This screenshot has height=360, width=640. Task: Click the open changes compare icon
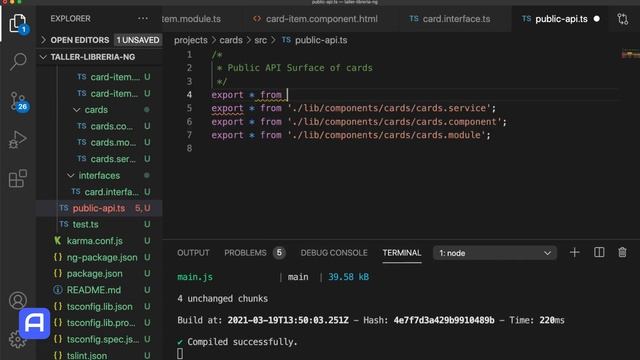tap(622, 19)
